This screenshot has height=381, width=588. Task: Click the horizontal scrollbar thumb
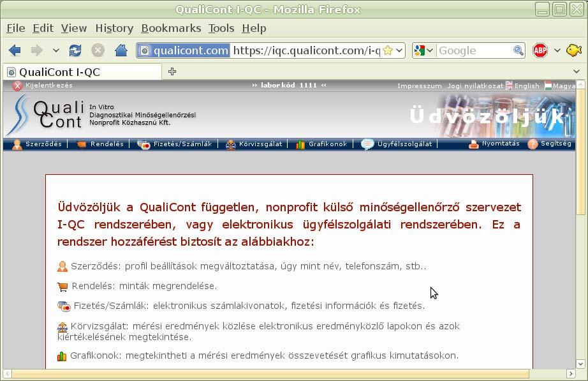(270, 373)
